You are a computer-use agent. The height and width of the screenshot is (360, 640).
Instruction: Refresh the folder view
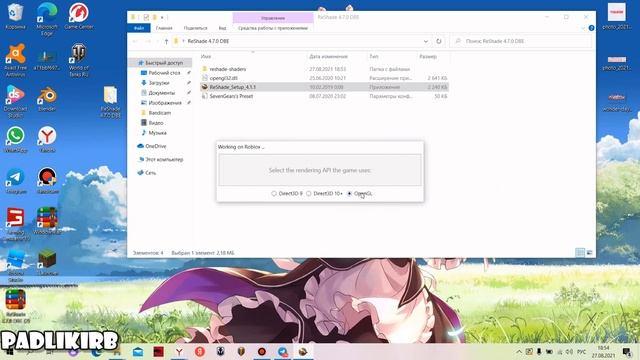(x=439, y=41)
